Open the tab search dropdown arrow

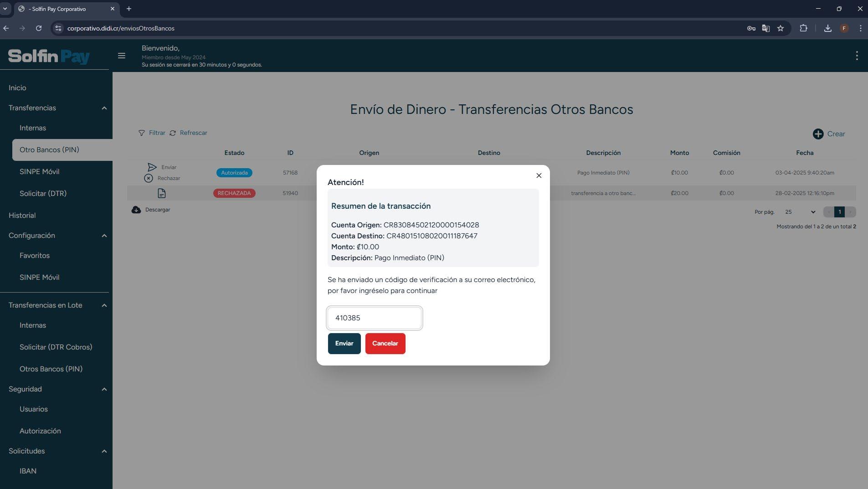tap(5, 9)
